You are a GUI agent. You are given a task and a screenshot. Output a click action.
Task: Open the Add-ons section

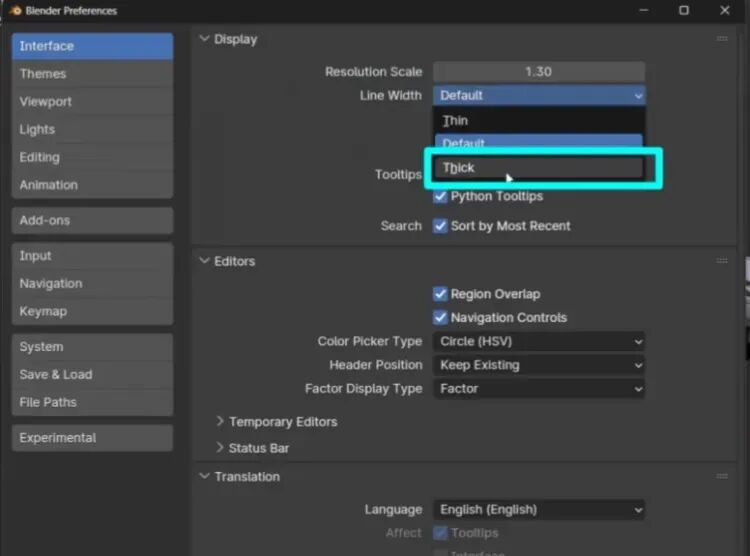[92, 220]
